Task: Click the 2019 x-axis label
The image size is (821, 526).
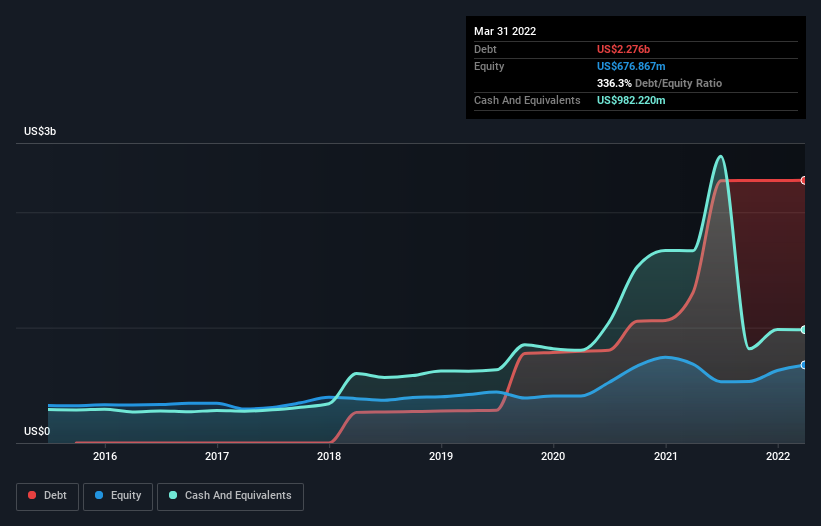Action: coord(441,456)
